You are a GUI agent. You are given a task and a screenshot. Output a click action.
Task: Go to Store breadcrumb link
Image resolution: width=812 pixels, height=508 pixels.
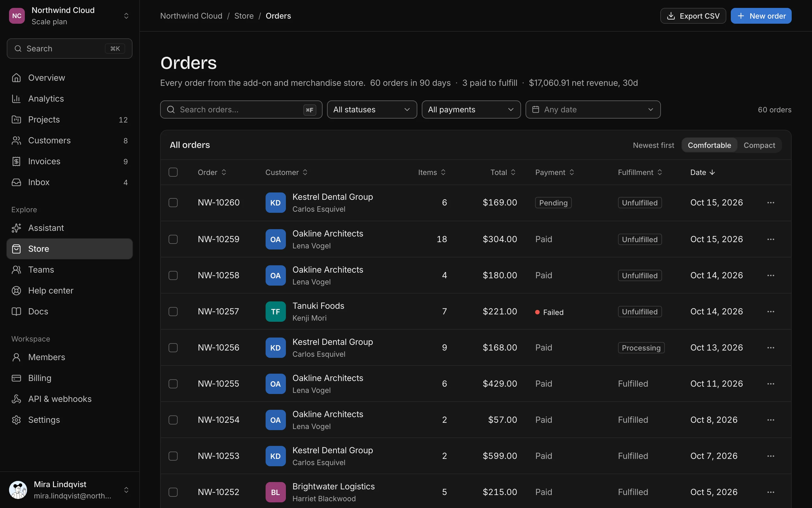(244, 16)
